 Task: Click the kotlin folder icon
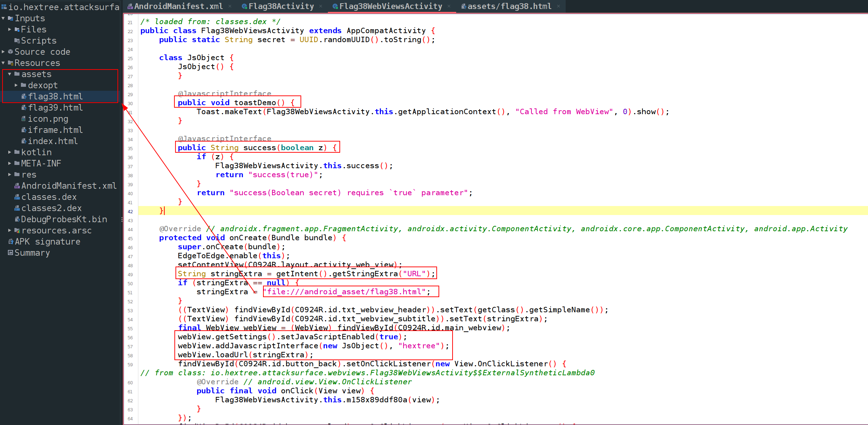coord(17,152)
